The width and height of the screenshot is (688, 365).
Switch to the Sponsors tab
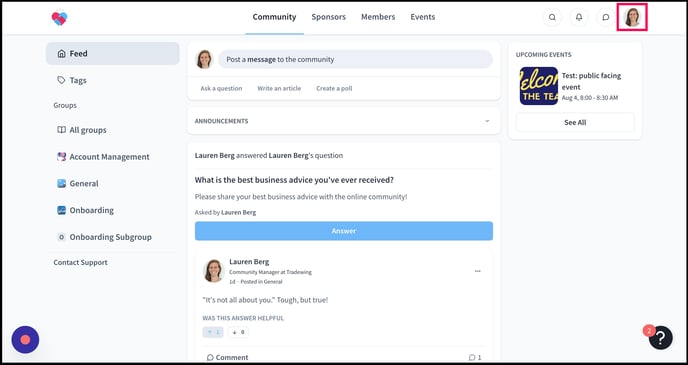[329, 17]
